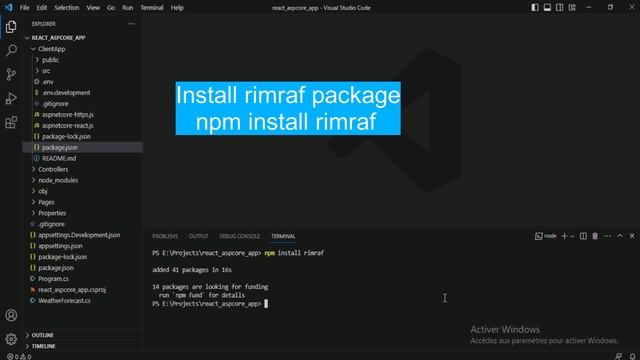Open README.md file

tap(82, 158)
